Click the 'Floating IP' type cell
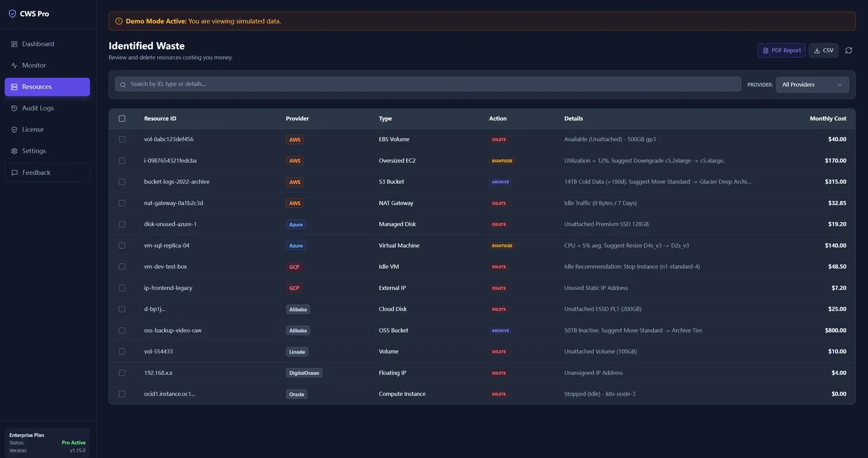 (x=392, y=373)
